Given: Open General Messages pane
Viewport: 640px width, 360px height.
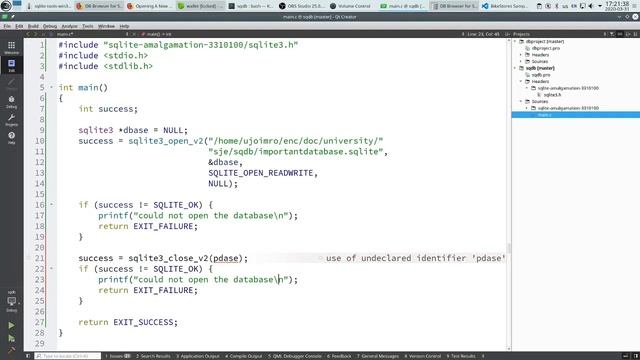Looking at the screenshot, I should (x=378, y=356).
